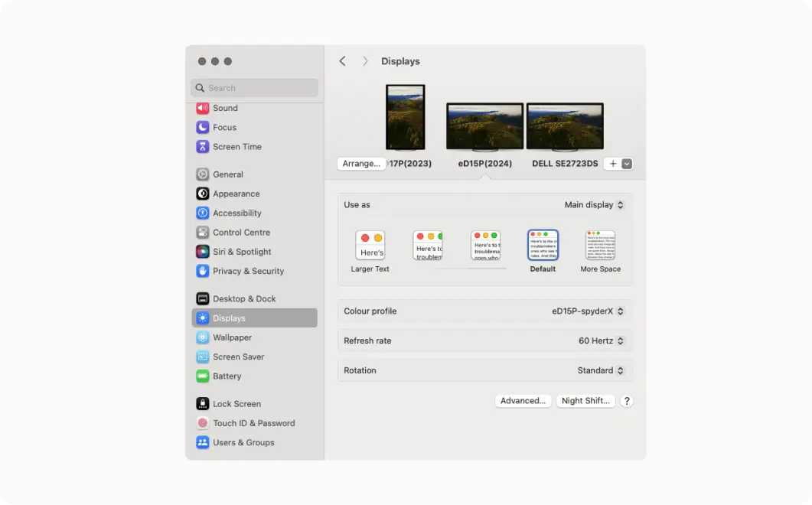This screenshot has height=505, width=812.
Task: Open the dropdown arrow beside the plus button
Action: (627, 164)
